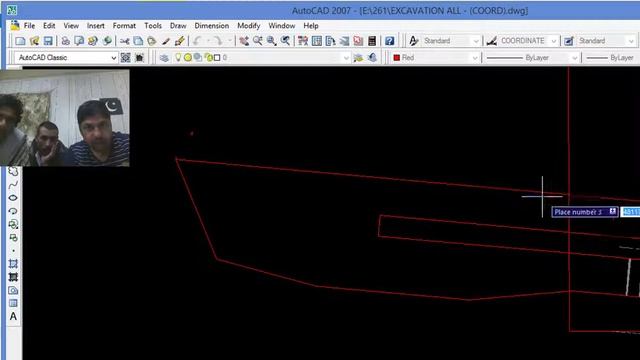Screen dimensions: 640x360
Task: Open the Modify menu
Action: [x=249, y=26]
